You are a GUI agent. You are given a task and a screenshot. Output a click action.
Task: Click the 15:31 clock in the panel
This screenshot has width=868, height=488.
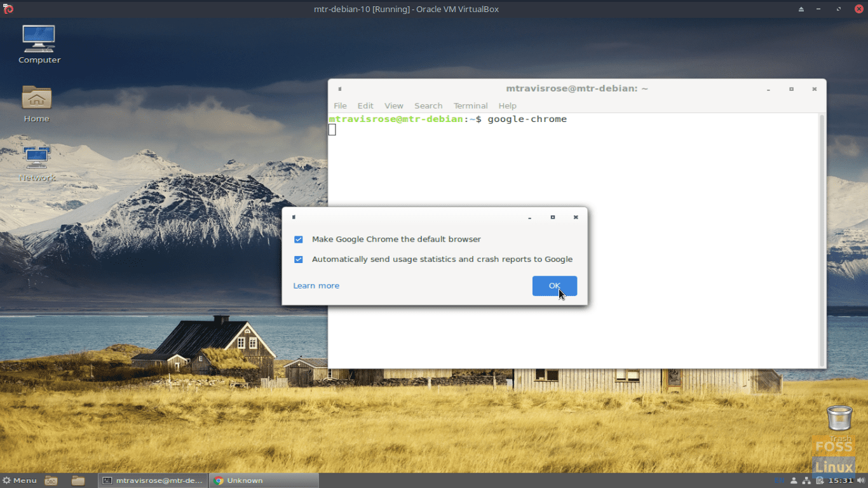[x=841, y=480]
